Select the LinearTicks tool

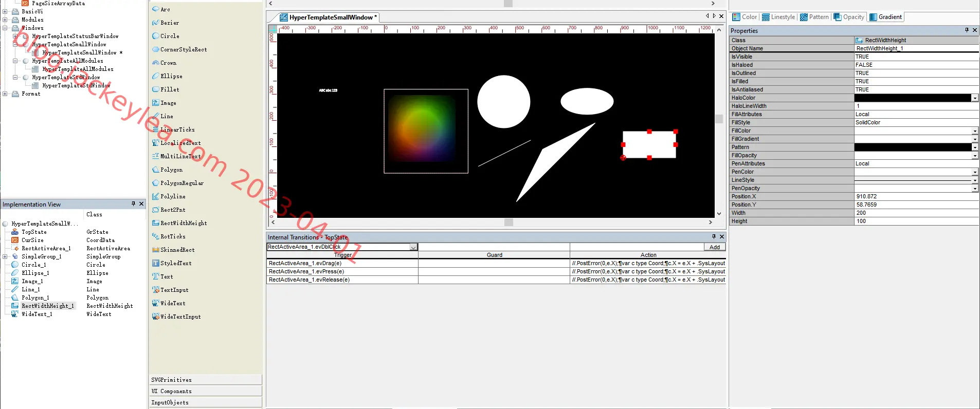point(173,129)
